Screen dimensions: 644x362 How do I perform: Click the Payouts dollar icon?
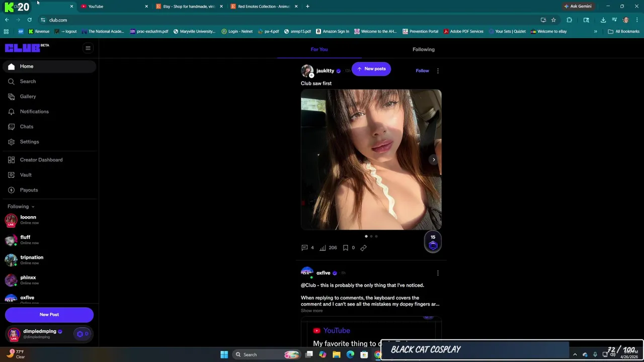pos(11,190)
